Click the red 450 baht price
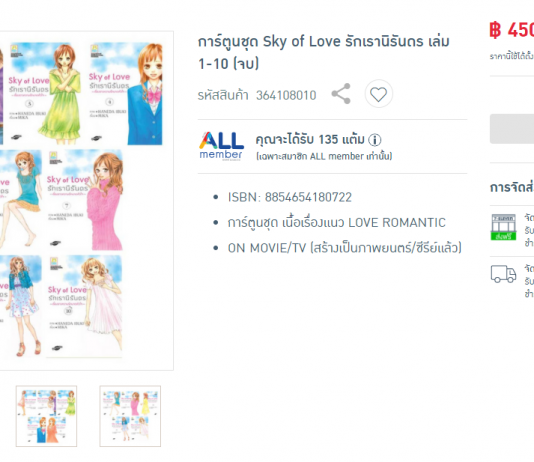Viewport: 534px width, 462px height. tap(512, 30)
